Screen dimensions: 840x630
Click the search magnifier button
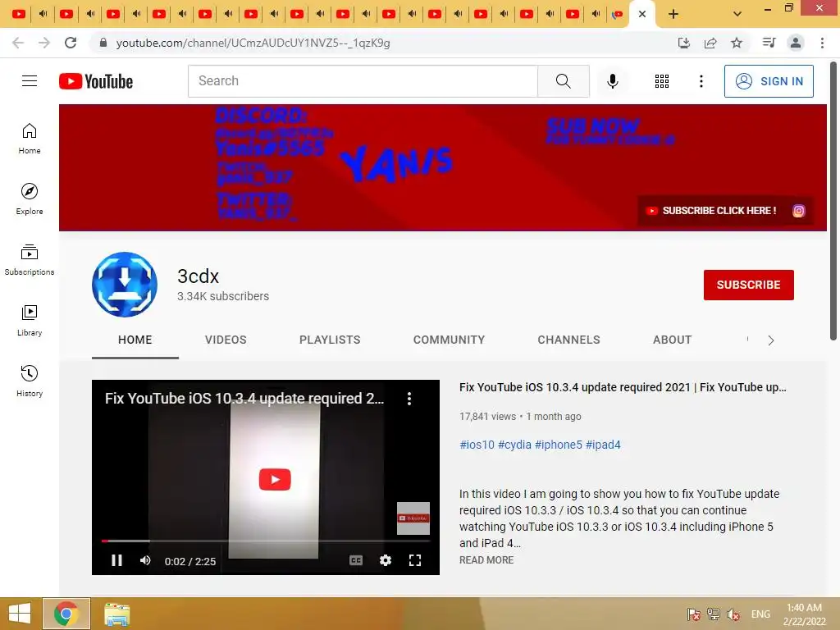click(563, 81)
